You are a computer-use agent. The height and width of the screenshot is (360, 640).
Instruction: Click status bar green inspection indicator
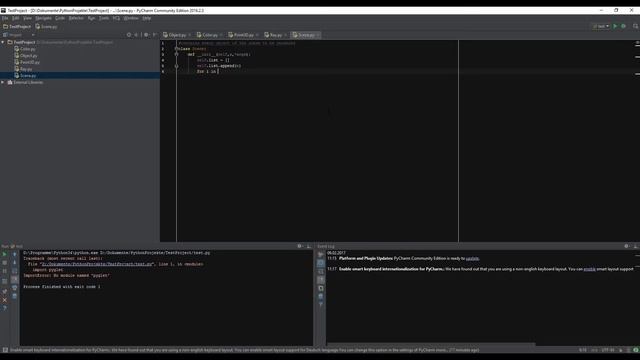tap(636, 350)
